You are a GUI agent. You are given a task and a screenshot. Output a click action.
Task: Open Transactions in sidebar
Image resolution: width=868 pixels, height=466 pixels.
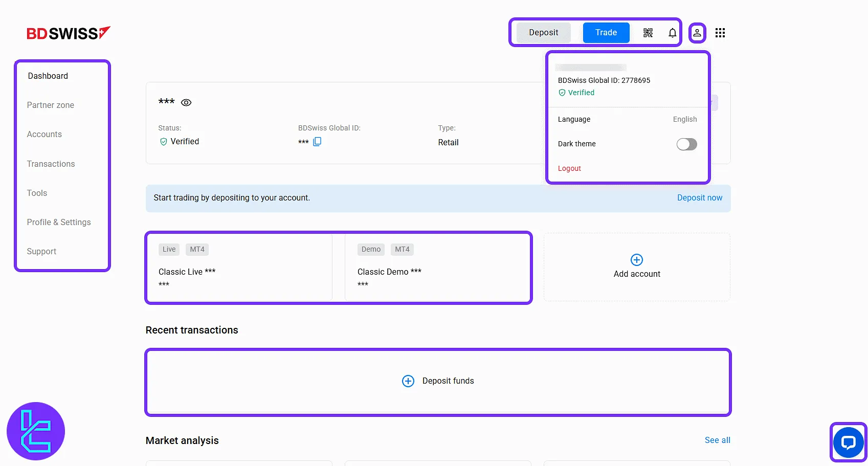pos(51,164)
